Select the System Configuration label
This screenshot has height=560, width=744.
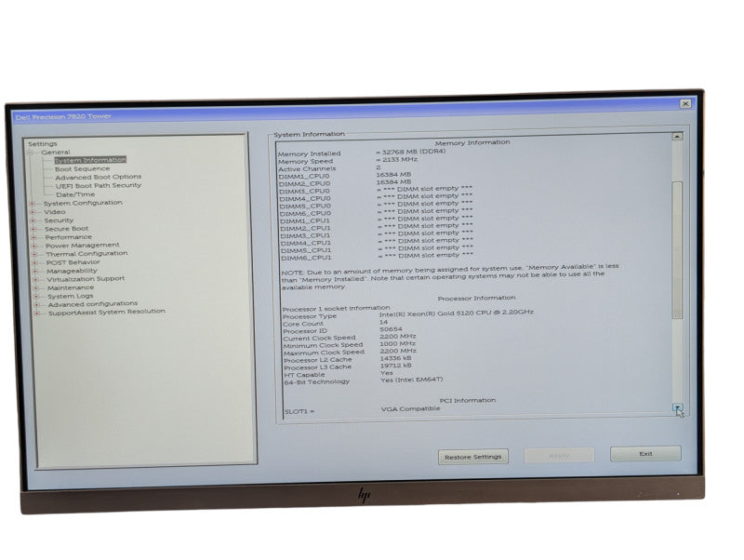pos(83,203)
